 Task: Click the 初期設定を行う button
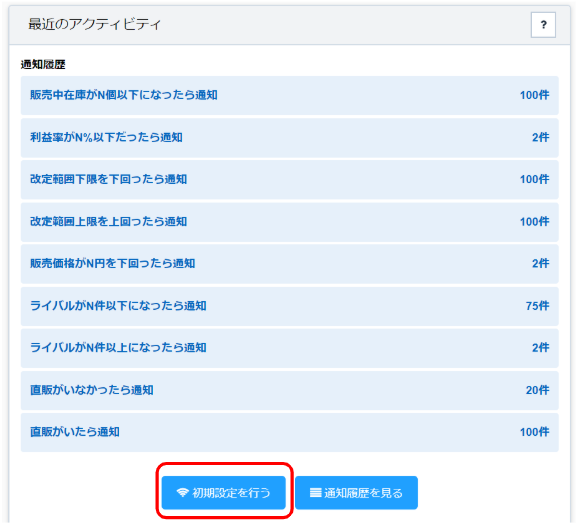click(x=223, y=493)
